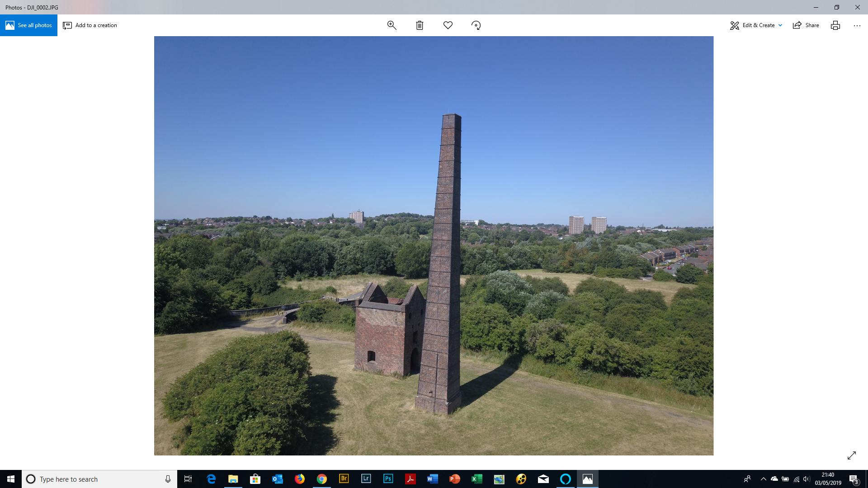Viewport: 868px width, 488px height.
Task: Launch Firefox from the taskbar
Action: point(300,479)
